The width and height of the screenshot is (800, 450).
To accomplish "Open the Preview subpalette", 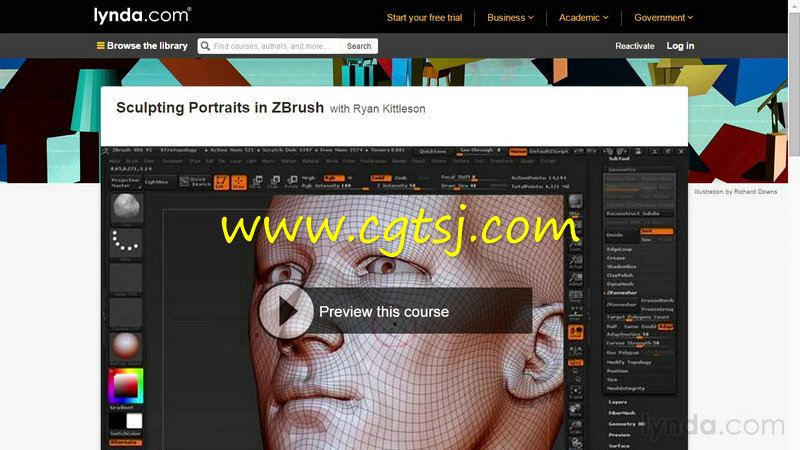I will 619,435.
